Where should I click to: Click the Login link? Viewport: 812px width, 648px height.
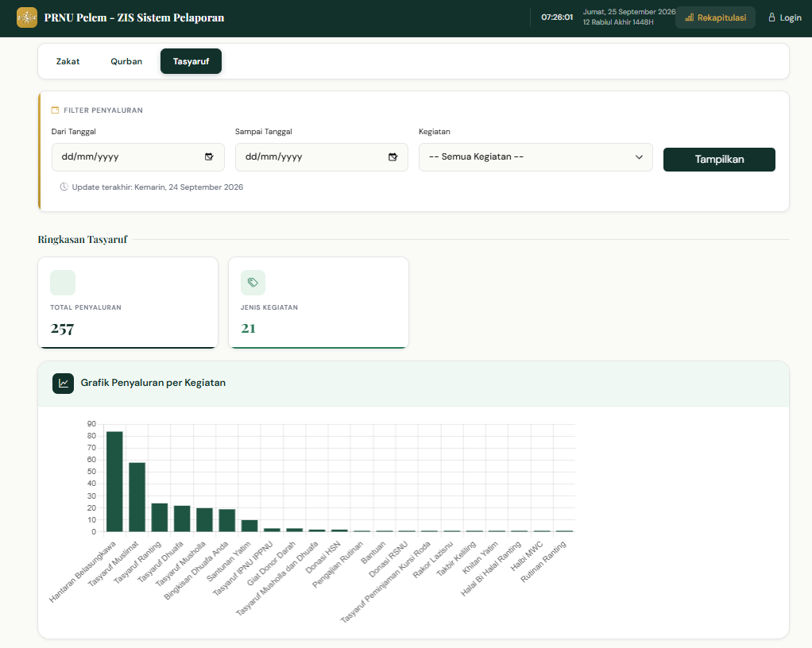[x=784, y=17]
